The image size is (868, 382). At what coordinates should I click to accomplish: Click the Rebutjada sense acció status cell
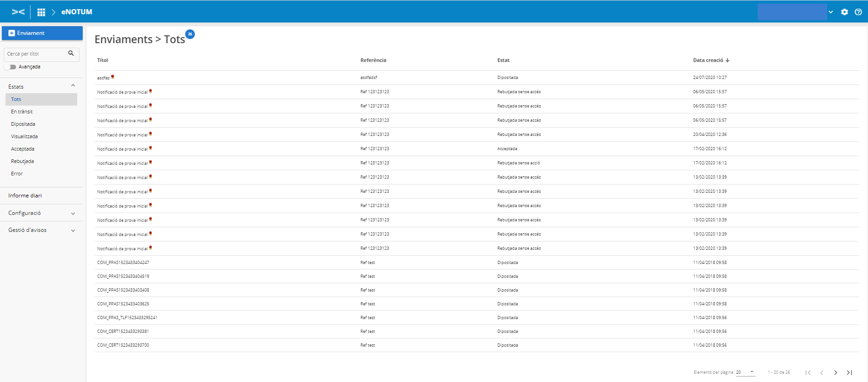coord(518,163)
